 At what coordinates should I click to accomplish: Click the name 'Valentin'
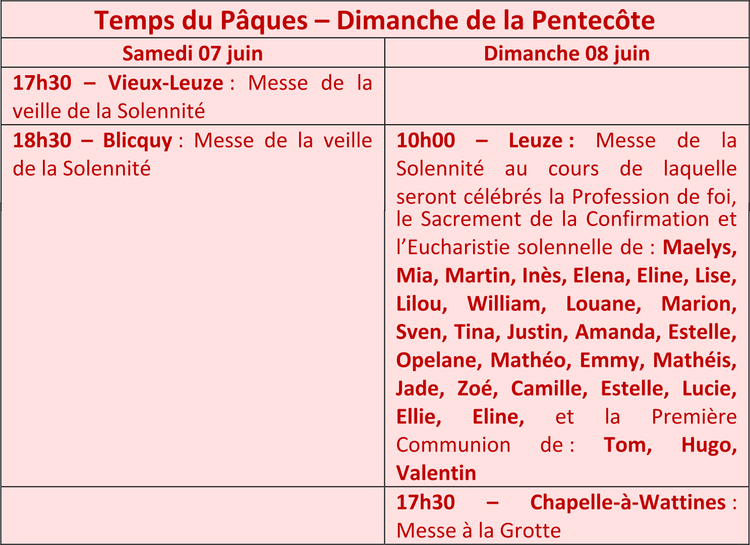(436, 473)
